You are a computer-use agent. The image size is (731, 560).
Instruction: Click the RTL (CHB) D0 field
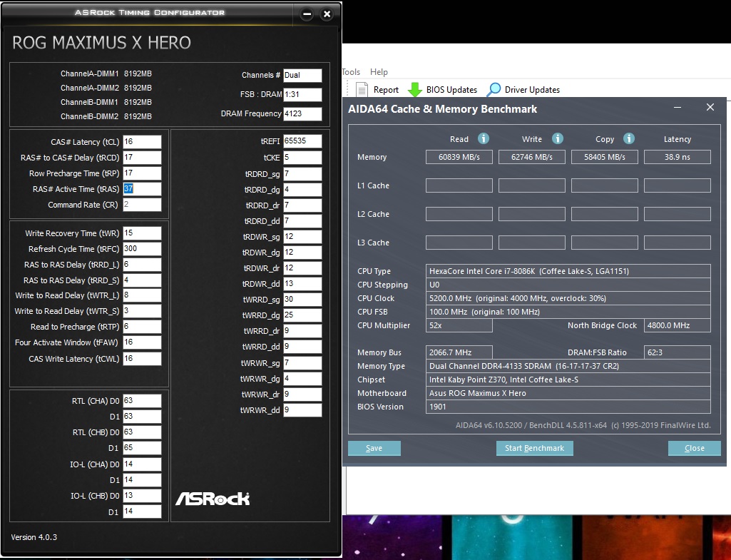coord(142,432)
